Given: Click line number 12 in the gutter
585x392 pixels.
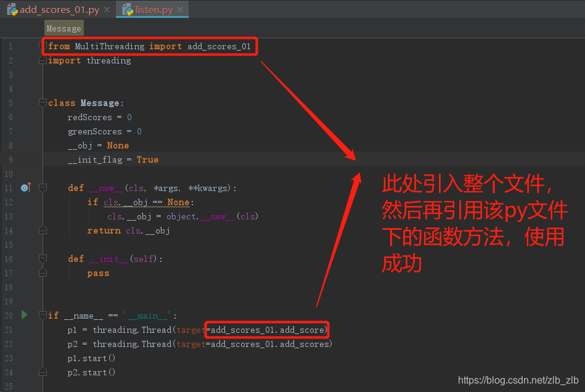Looking at the screenshot, I should (10, 202).
